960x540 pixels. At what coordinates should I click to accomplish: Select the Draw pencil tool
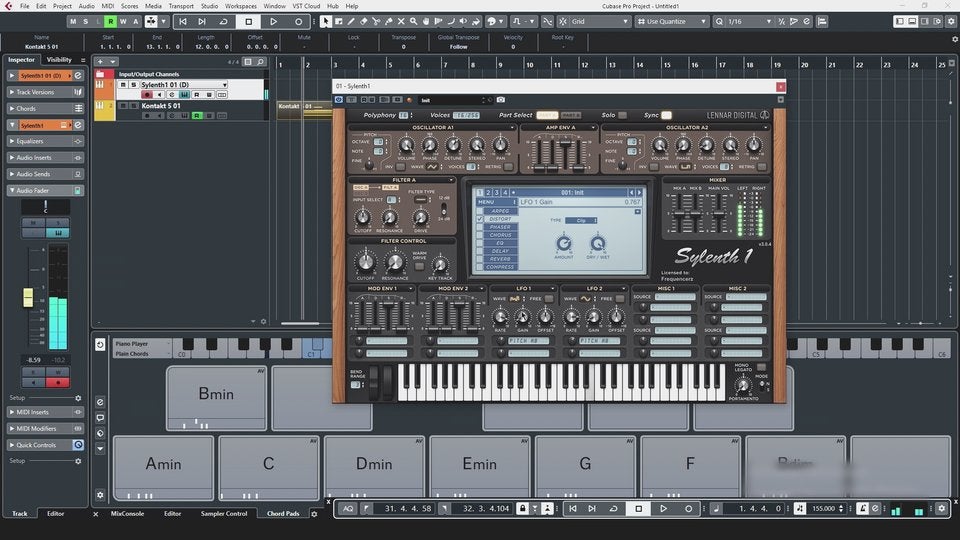(351, 21)
